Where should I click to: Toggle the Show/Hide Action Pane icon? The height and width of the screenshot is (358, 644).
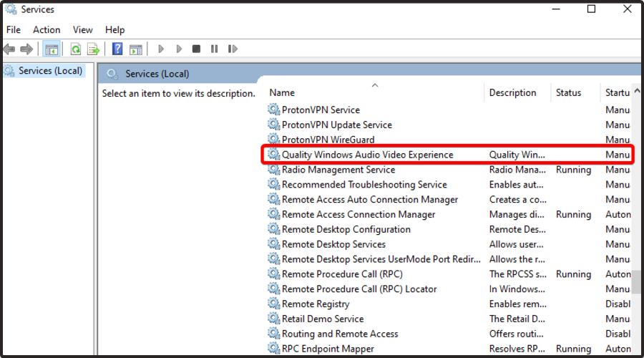click(136, 49)
